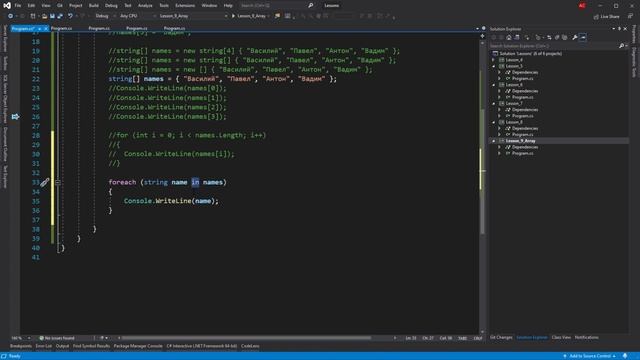Open the Extensions menu
Image resolution: width=640 pixels, height=360 pixels.
click(x=185, y=6)
